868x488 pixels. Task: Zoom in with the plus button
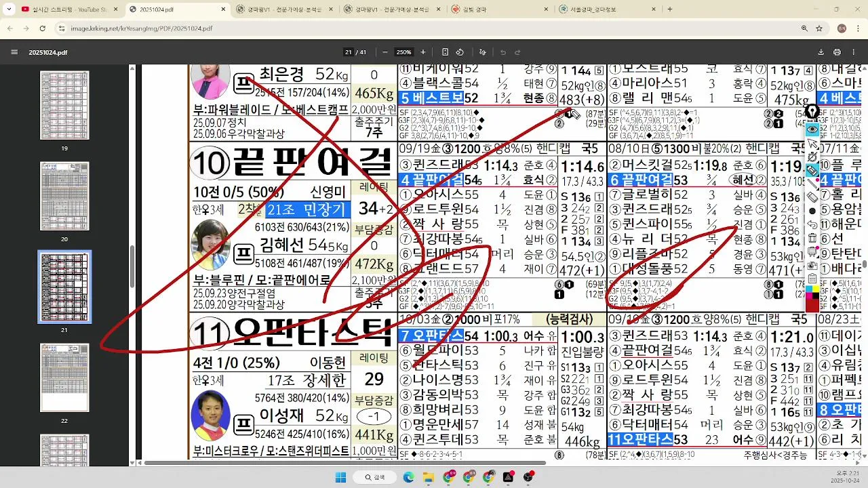(x=423, y=52)
